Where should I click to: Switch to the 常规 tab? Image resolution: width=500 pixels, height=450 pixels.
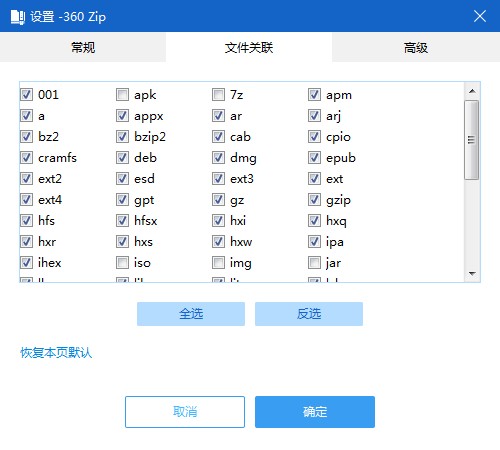coord(83,47)
